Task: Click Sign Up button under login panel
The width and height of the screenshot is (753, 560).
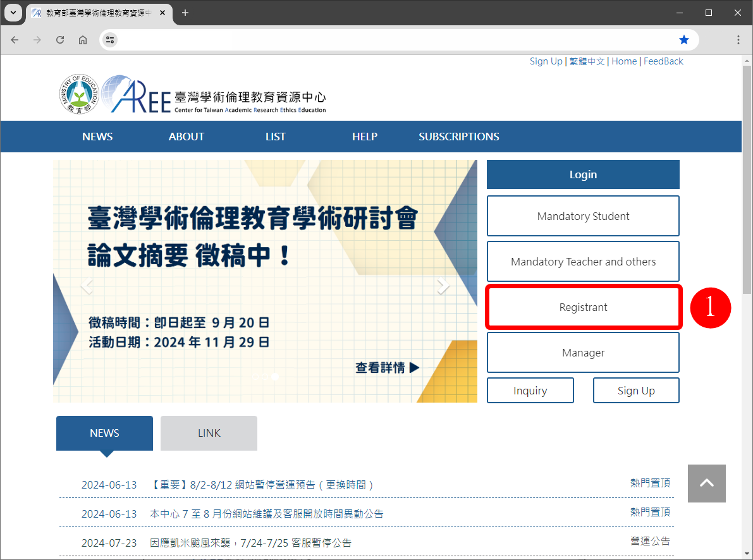Action: pos(636,391)
